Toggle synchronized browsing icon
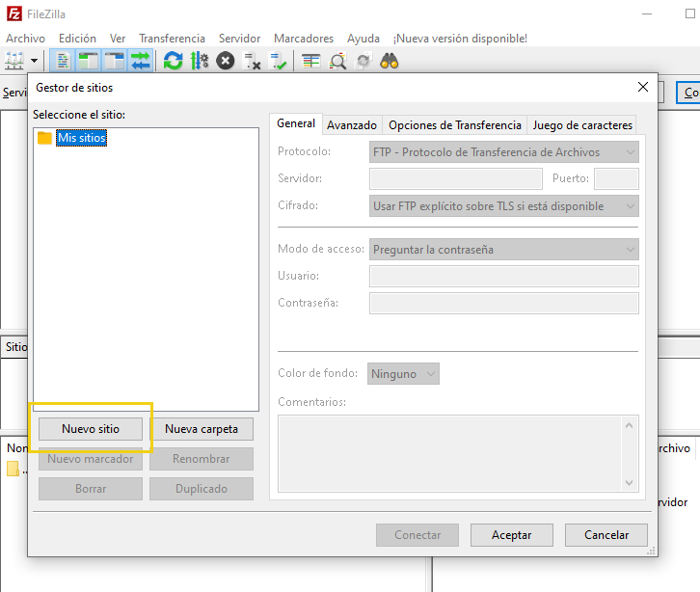Image resolution: width=700 pixels, height=592 pixels. tap(363, 61)
